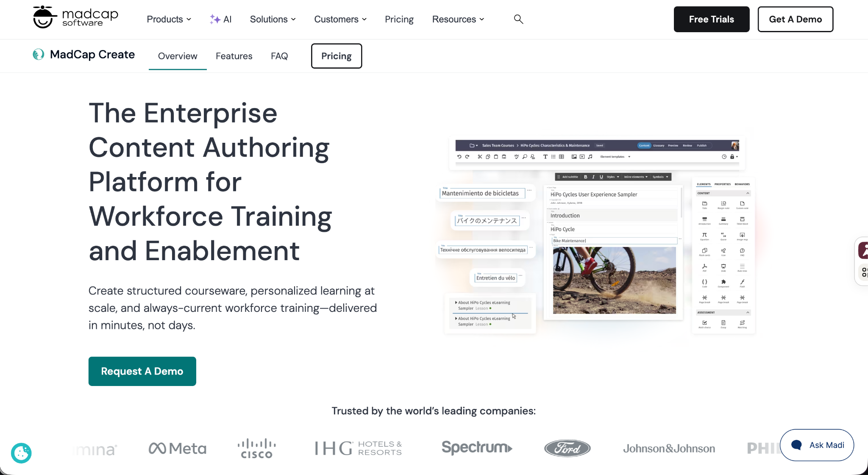Open the AI page link
This screenshot has width=868, height=475.
point(221,19)
